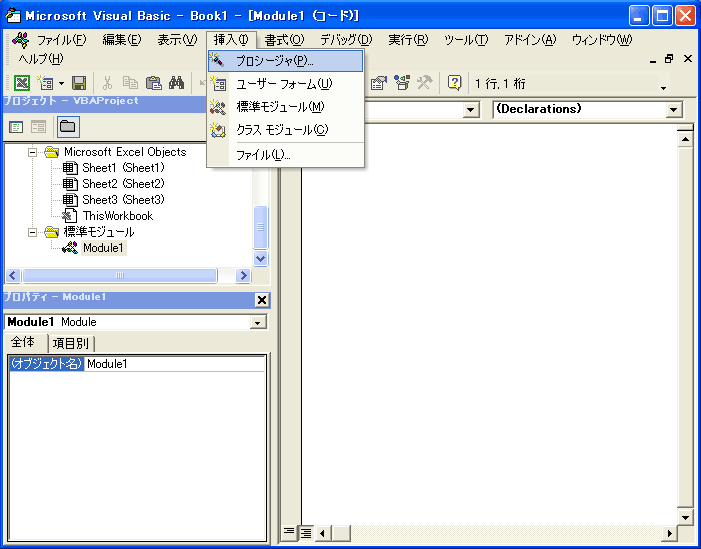The width and height of the screenshot is (701, 549).
Task: Click the Insert UserForm toolbar icon
Action: [45, 83]
